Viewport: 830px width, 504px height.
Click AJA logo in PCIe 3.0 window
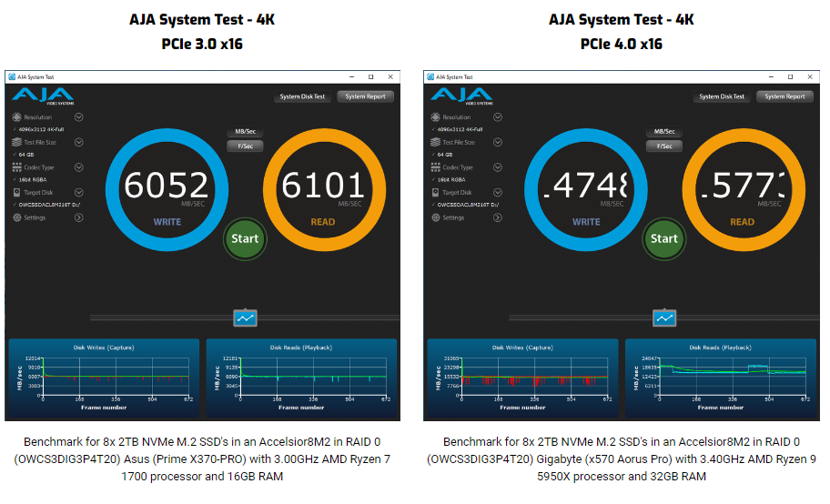coord(43,96)
